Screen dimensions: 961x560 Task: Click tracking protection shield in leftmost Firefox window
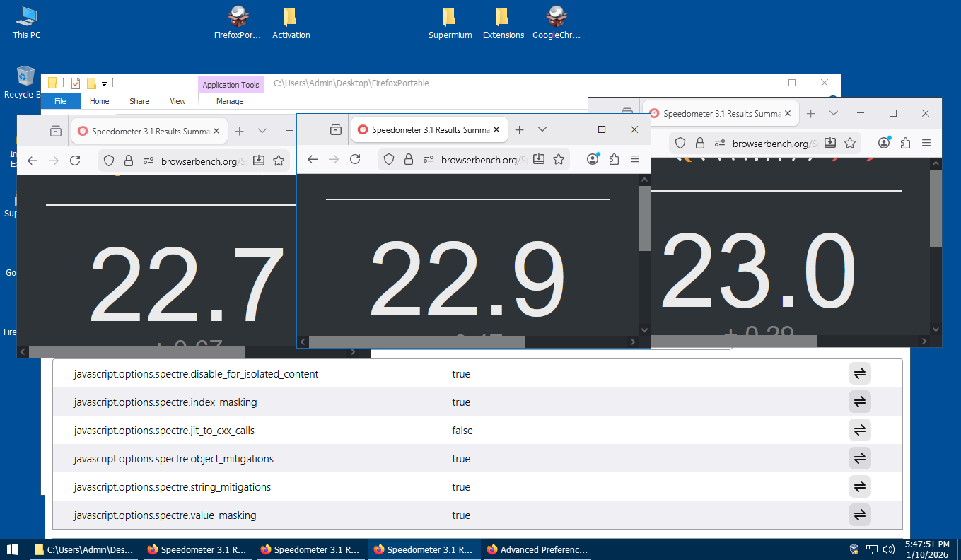(x=109, y=161)
